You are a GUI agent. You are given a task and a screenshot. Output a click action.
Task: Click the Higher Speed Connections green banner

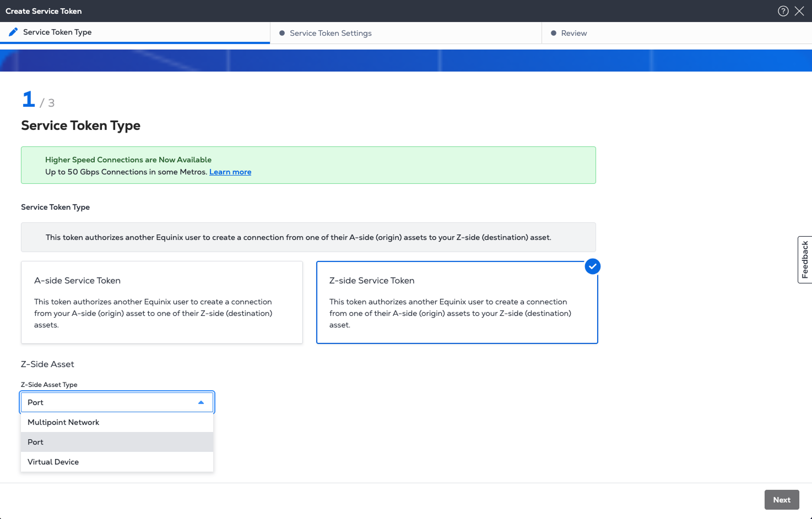(386, 165)
